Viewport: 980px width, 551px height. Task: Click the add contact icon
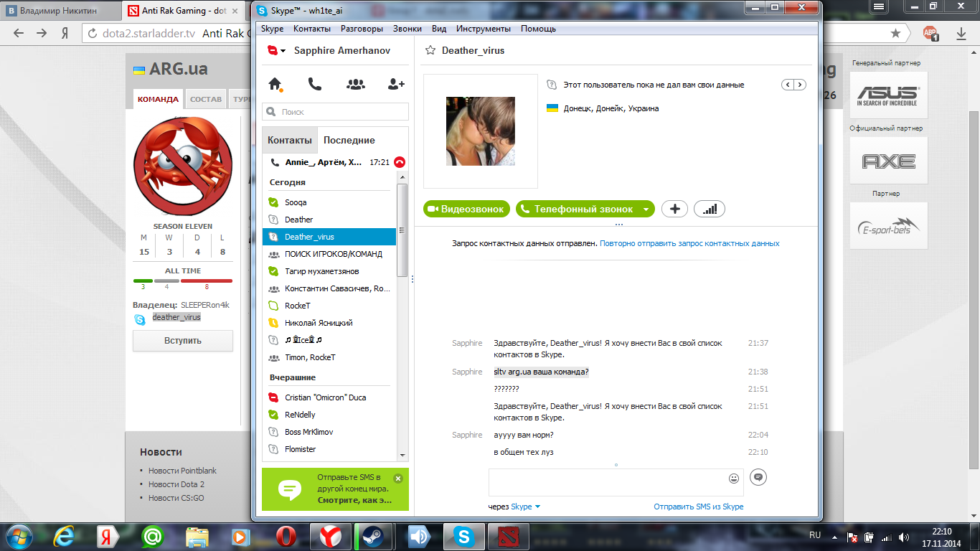[396, 84]
